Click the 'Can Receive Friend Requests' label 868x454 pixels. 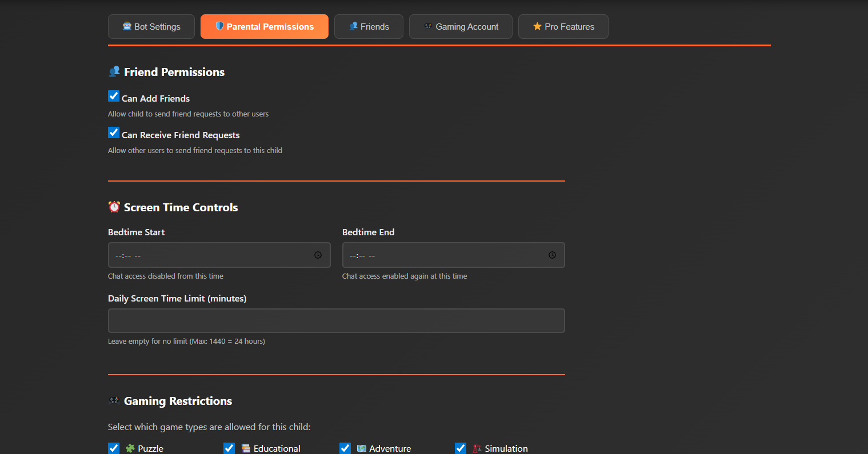[181, 135]
